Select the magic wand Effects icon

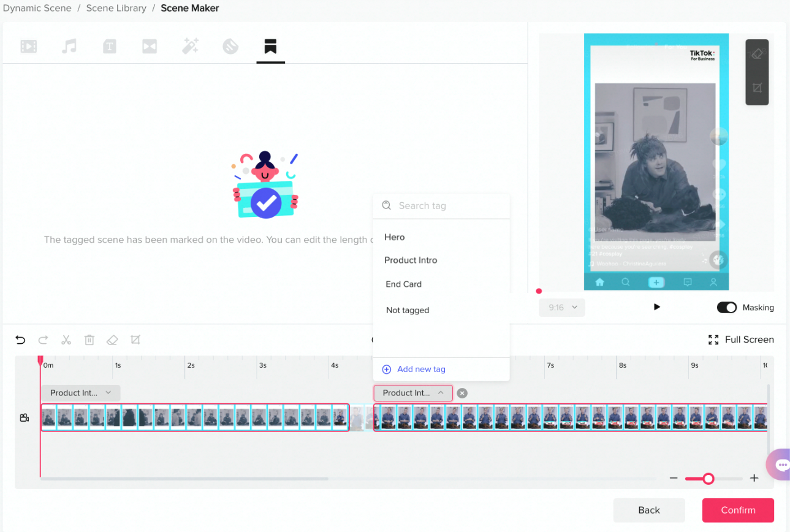pos(190,46)
